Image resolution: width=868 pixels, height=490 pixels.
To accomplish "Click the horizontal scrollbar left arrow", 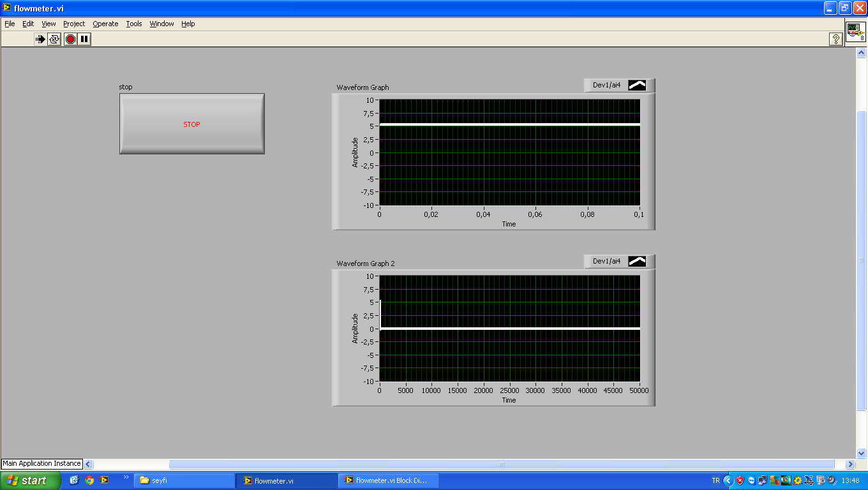I will point(89,464).
